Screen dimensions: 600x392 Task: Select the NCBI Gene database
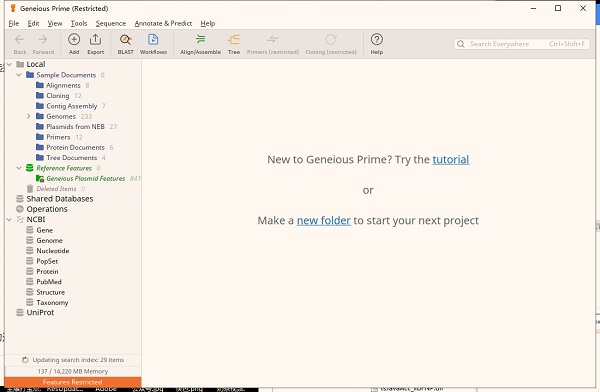point(44,230)
